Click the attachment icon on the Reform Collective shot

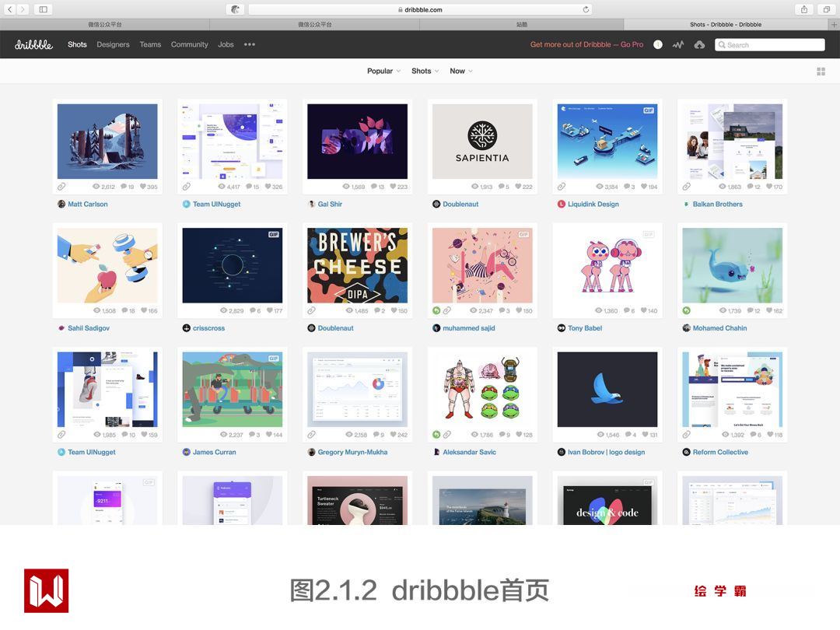pyautogui.click(x=686, y=435)
